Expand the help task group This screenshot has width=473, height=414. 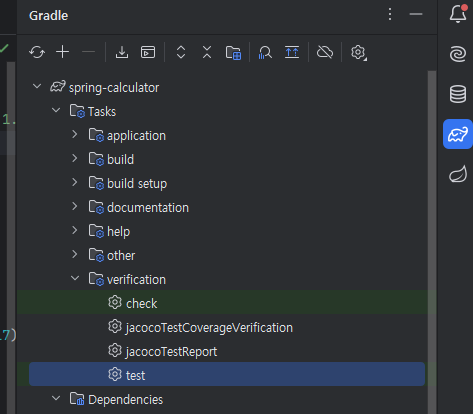pos(75,230)
